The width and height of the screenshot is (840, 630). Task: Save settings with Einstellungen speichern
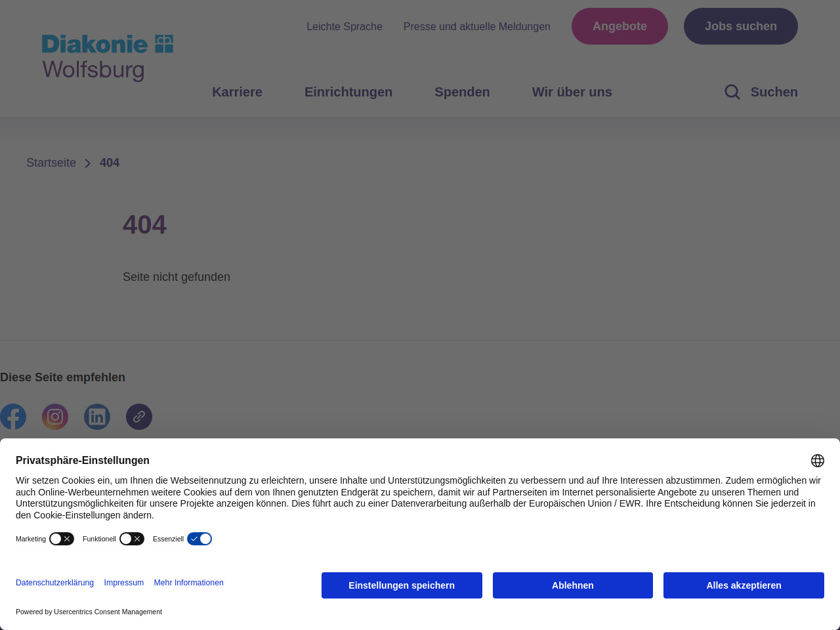[402, 585]
